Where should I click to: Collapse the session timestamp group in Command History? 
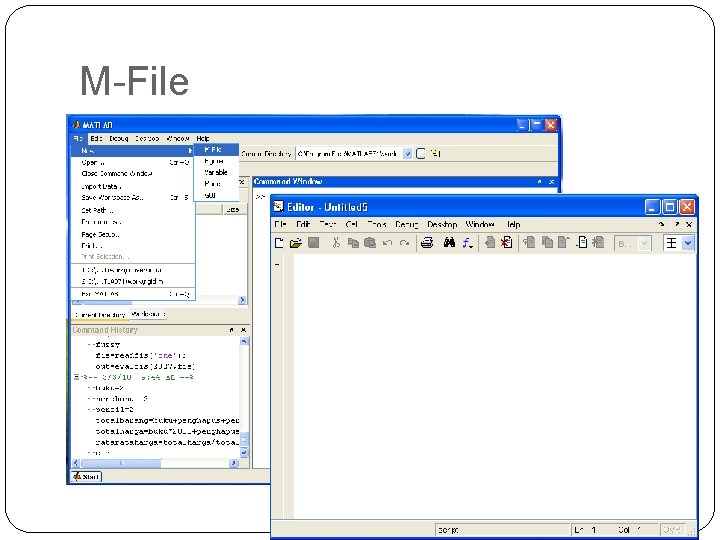[x=77, y=377]
